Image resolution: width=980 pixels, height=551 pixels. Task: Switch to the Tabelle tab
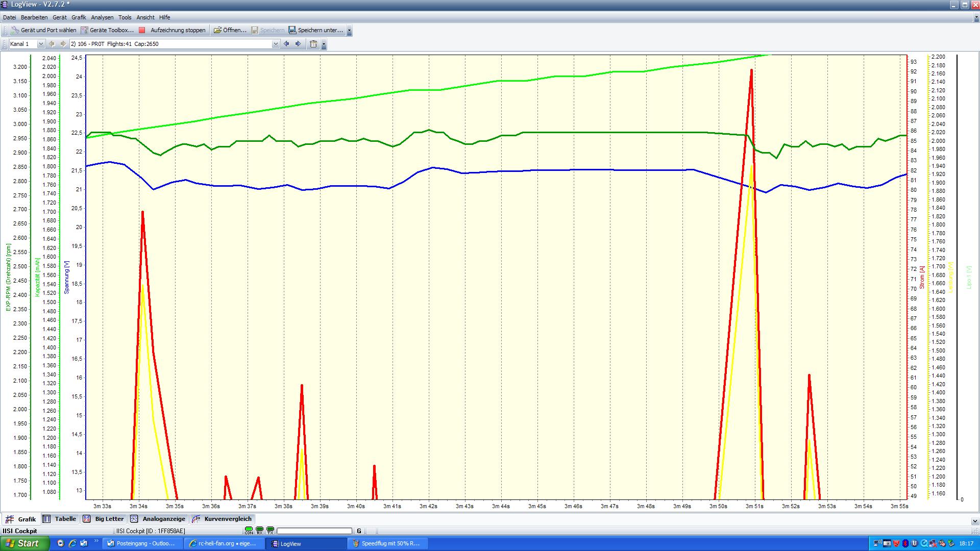tap(60, 519)
